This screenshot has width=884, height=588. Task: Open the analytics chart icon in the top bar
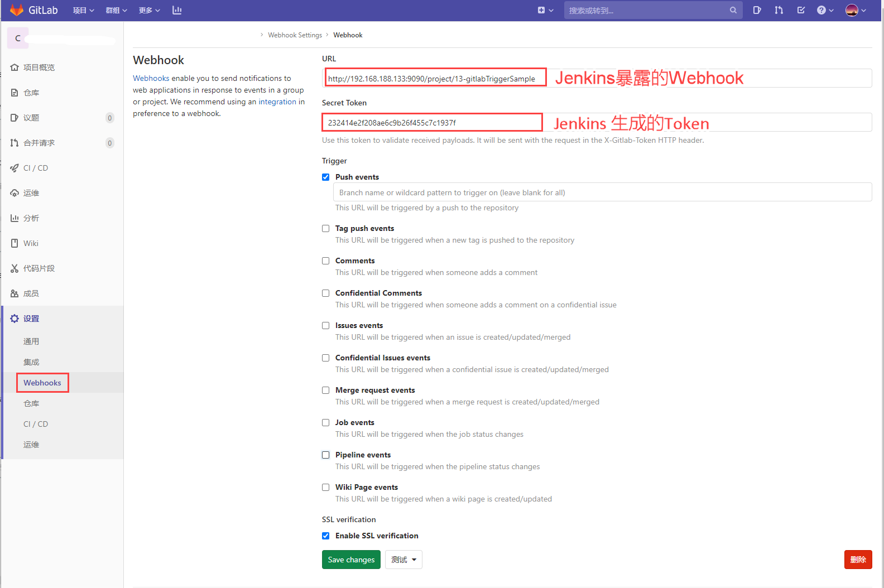click(177, 10)
